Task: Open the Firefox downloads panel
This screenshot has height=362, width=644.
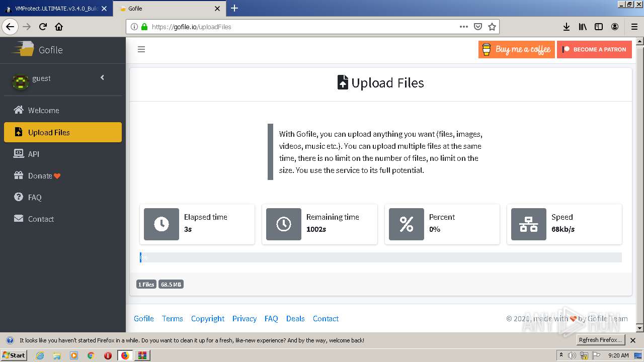Action: pos(567,27)
